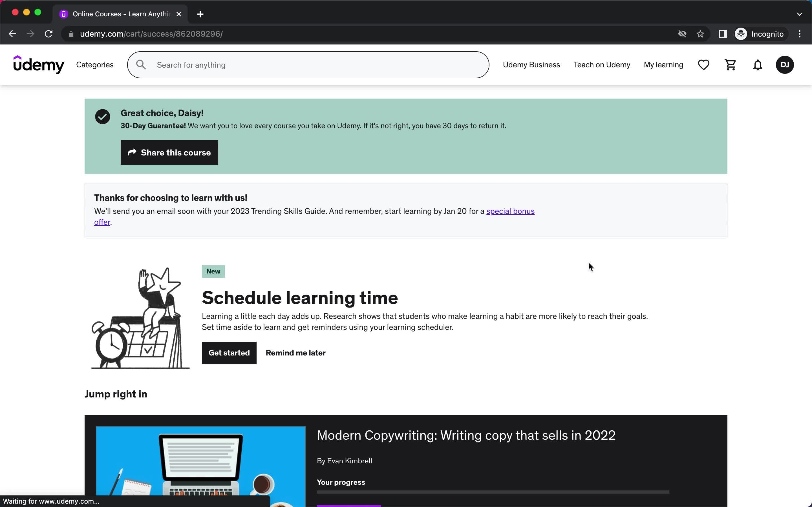Viewport: 812px width, 507px height.
Task: Expand the Categories dropdown menu
Action: [95, 65]
